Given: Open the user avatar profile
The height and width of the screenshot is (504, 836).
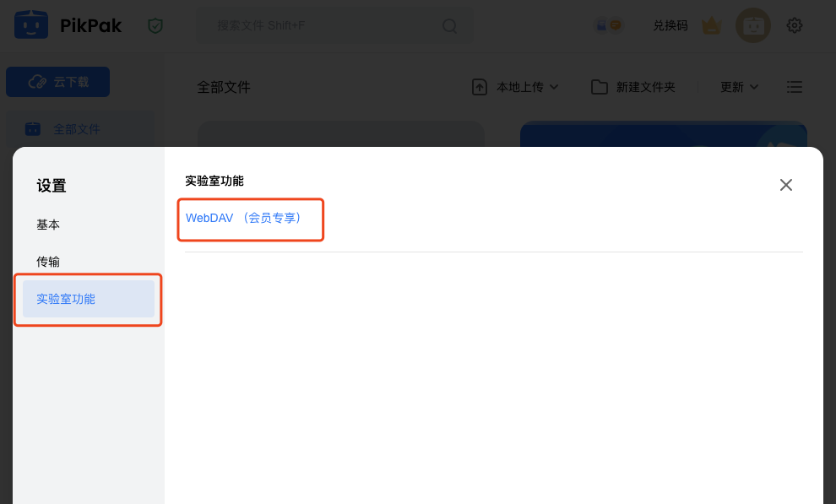Looking at the screenshot, I should [x=752, y=25].
